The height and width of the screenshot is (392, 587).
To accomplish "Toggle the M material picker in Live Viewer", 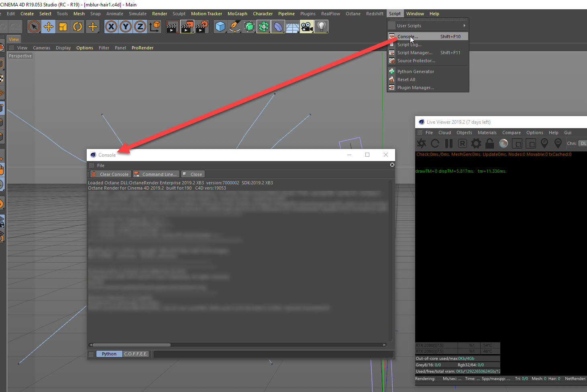I will point(558,143).
